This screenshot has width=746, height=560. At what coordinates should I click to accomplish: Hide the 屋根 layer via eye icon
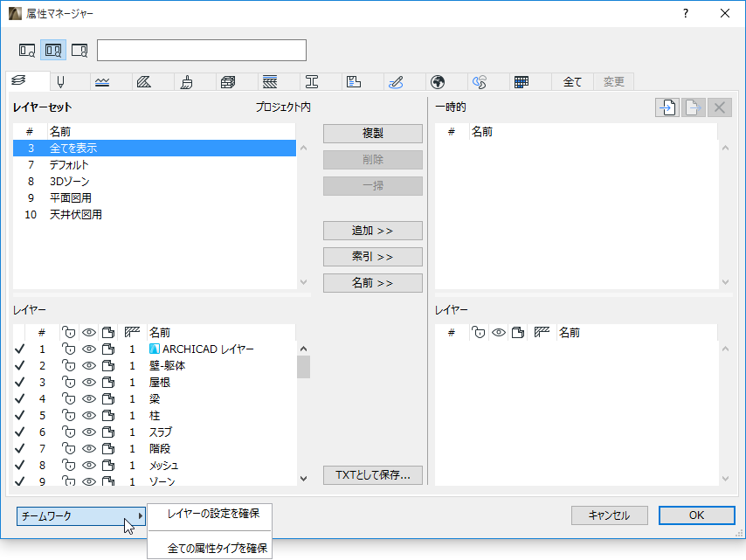(x=89, y=383)
